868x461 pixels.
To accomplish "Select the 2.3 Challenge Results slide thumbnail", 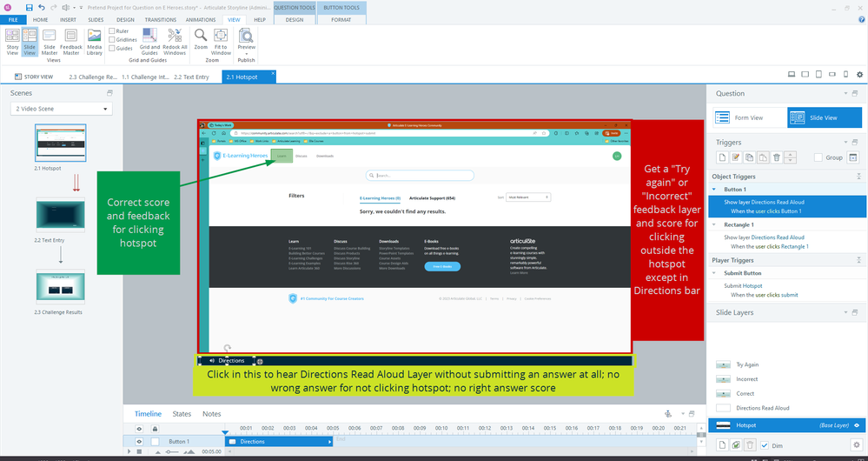I will pyautogui.click(x=60, y=286).
